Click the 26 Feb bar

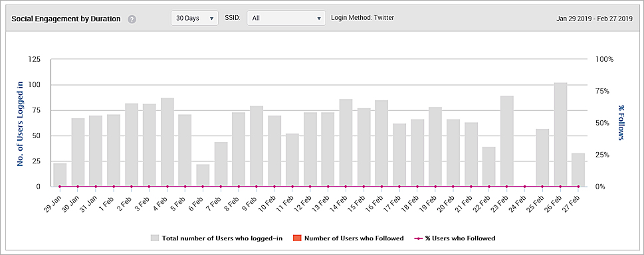tap(561, 135)
